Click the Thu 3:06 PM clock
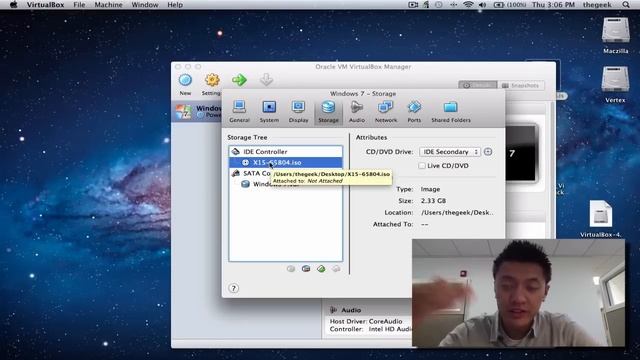Image resolution: width=640 pixels, height=360 pixels. pos(553,5)
